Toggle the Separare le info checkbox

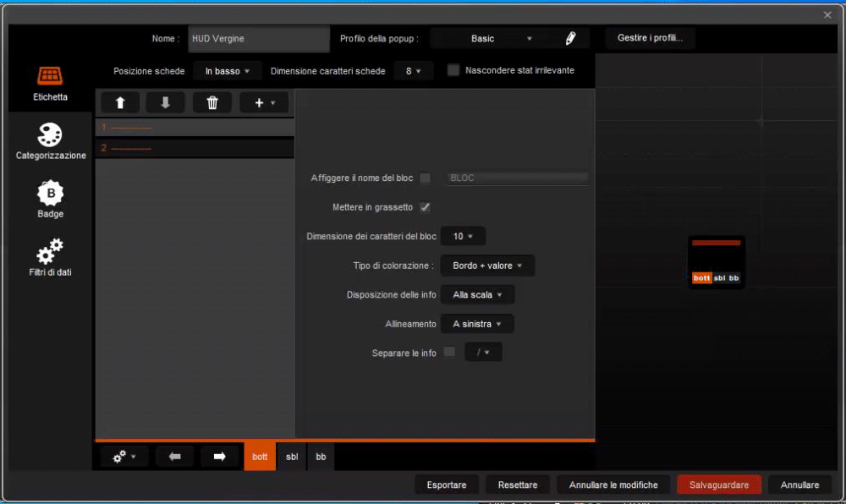(449, 352)
